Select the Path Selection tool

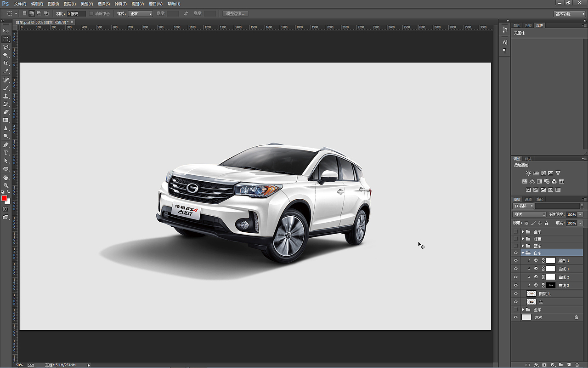6,161
